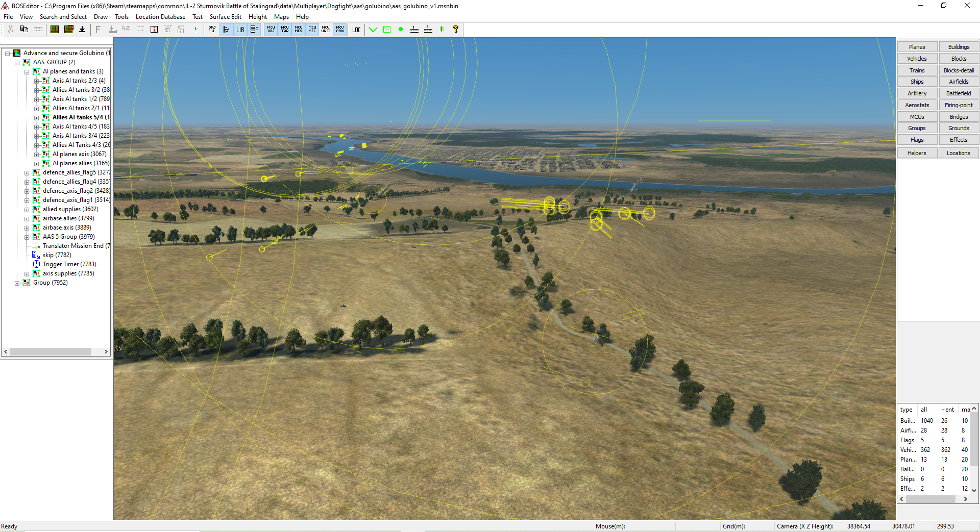Open the Location Database menu
The height and width of the screenshot is (532, 980).
click(160, 17)
